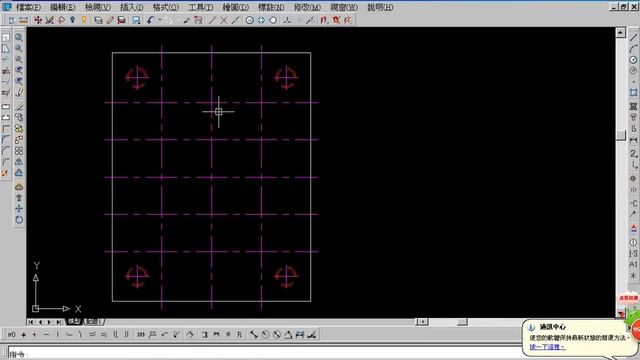Select the Arc tool in draw toolbar
This screenshot has width=640, height=360.
633,49
